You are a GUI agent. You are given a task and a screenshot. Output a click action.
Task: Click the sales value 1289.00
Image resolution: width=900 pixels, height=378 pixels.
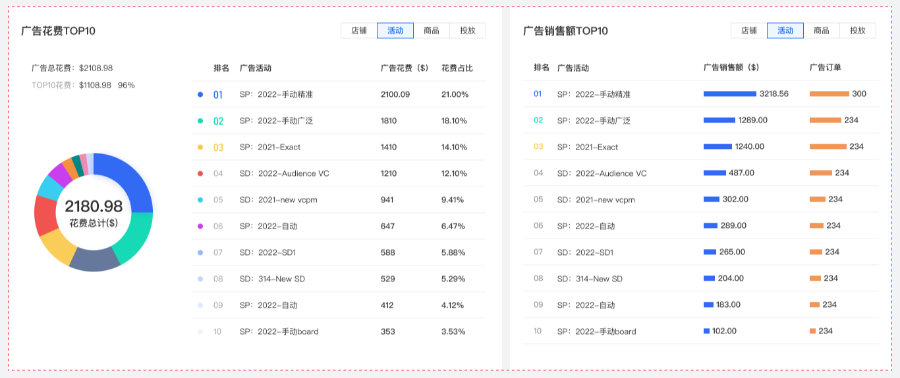(753, 120)
